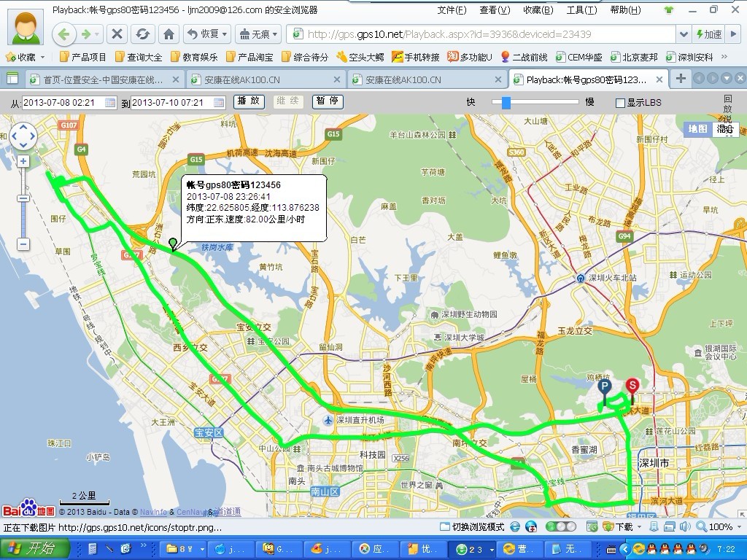Add a new browser tab
The height and width of the screenshot is (560, 747).
(x=681, y=79)
